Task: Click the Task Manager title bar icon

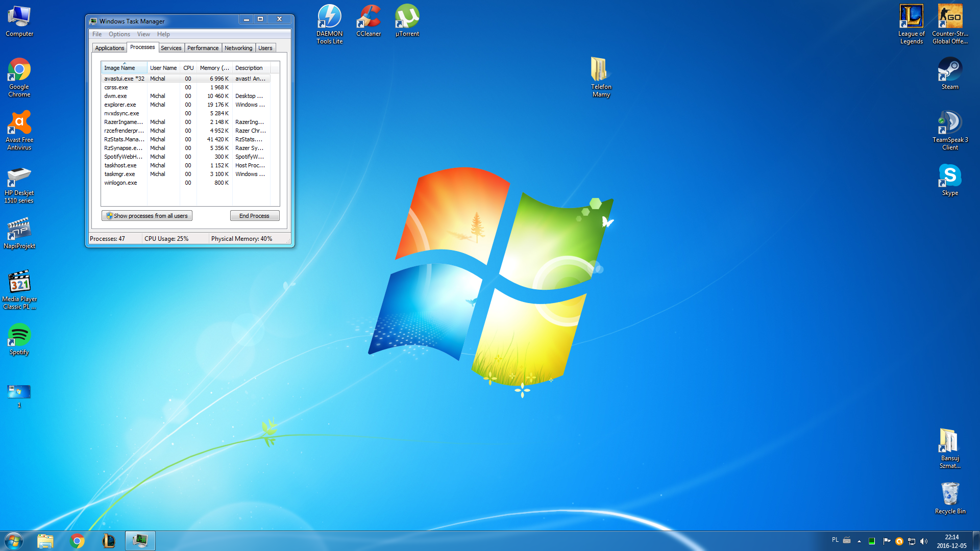Action: (93, 21)
